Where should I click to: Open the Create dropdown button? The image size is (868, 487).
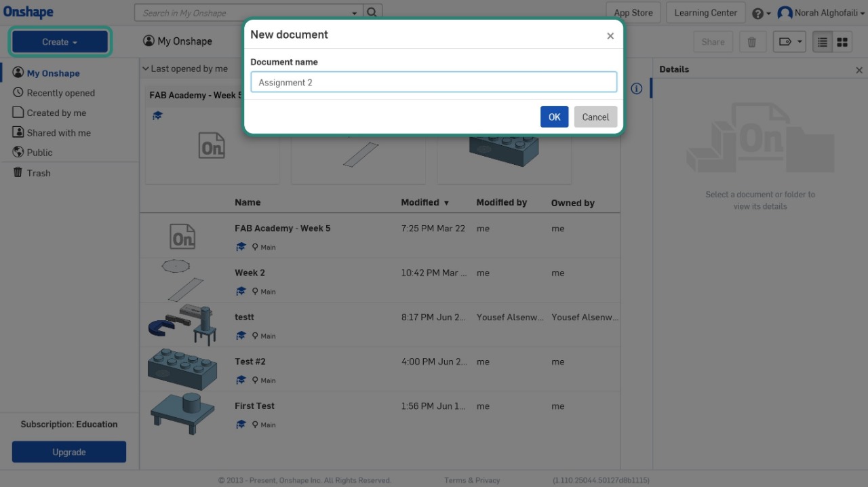[x=60, y=42]
